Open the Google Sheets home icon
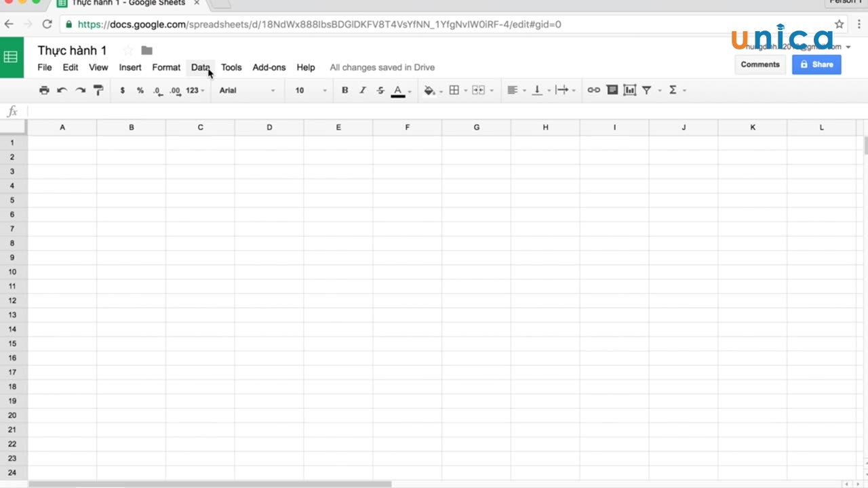 tap(11, 58)
